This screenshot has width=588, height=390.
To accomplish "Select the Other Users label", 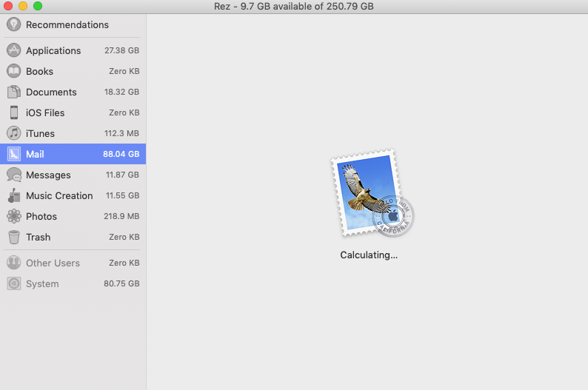I will [x=53, y=263].
